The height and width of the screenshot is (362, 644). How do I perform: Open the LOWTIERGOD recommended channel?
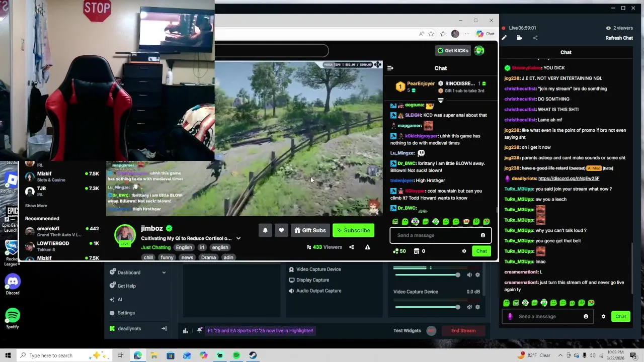point(62,246)
